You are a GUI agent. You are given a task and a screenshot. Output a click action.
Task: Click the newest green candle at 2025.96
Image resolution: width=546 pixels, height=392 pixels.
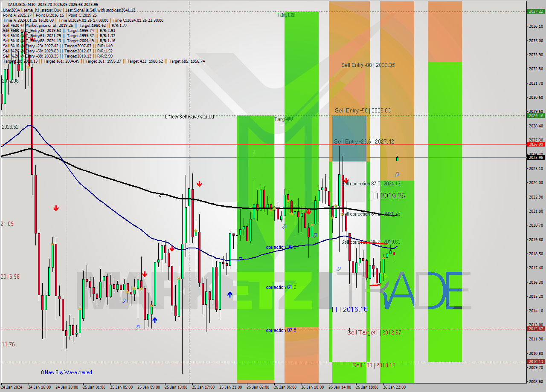pyautogui.click(x=397, y=159)
